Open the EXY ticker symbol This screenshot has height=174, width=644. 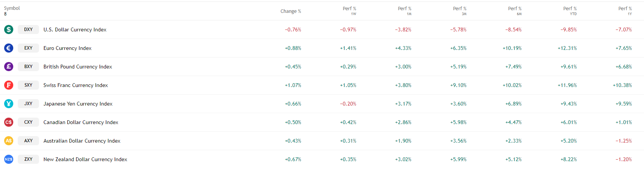pos(28,48)
